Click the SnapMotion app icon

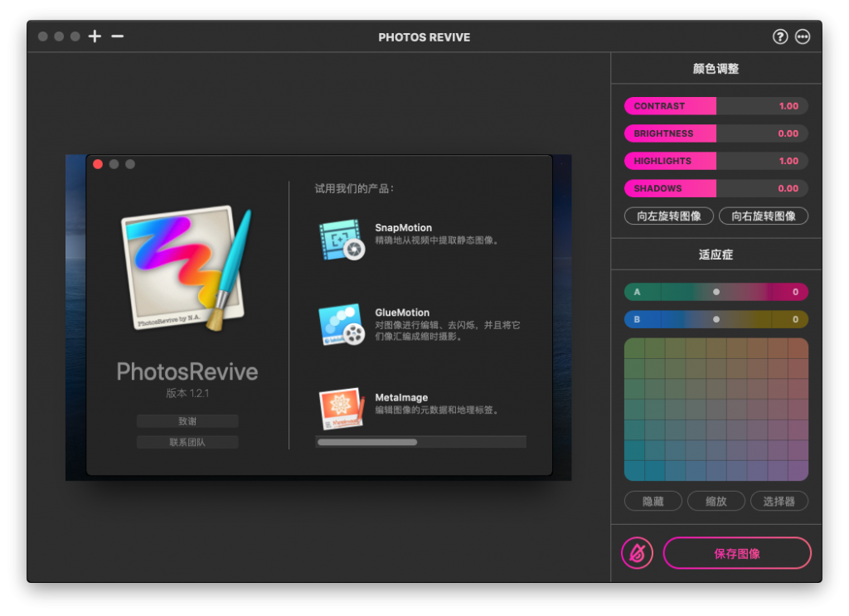342,240
